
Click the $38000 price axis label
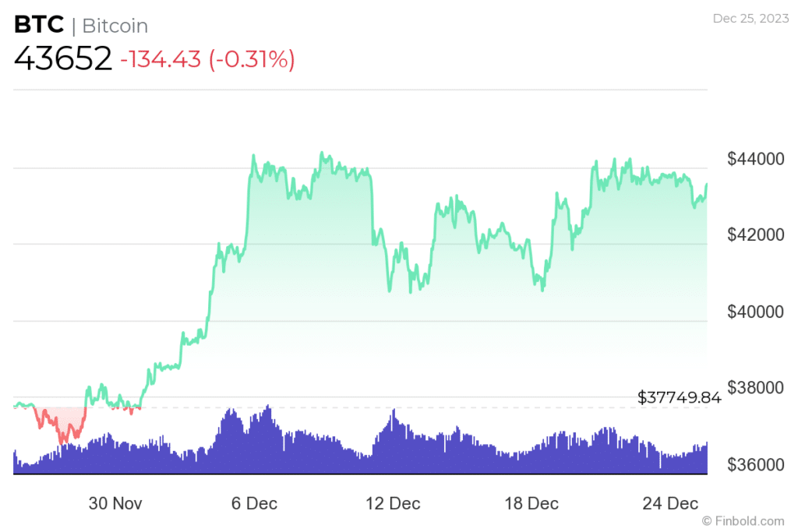(755, 388)
